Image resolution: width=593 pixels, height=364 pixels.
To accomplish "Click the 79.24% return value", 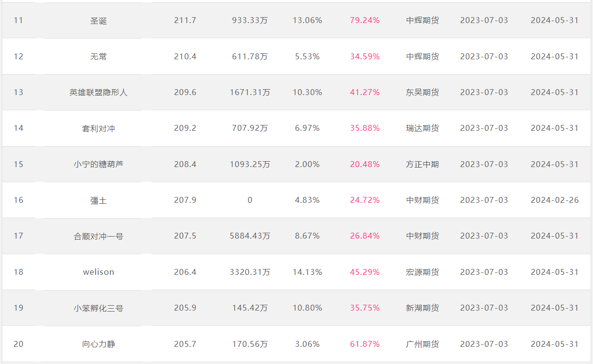I will coord(365,21).
